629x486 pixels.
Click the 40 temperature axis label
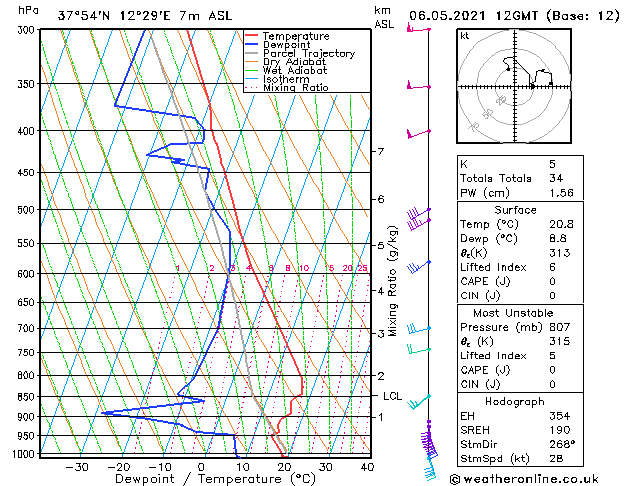(x=367, y=467)
